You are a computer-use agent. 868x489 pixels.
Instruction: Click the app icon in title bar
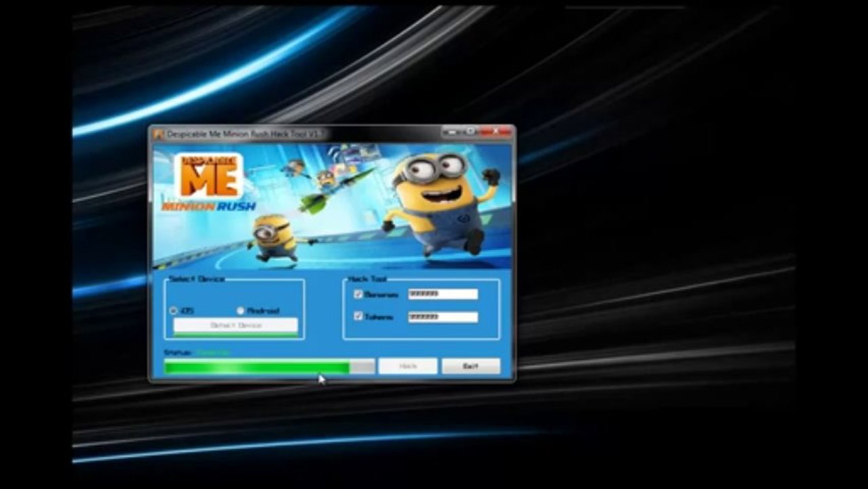point(159,134)
